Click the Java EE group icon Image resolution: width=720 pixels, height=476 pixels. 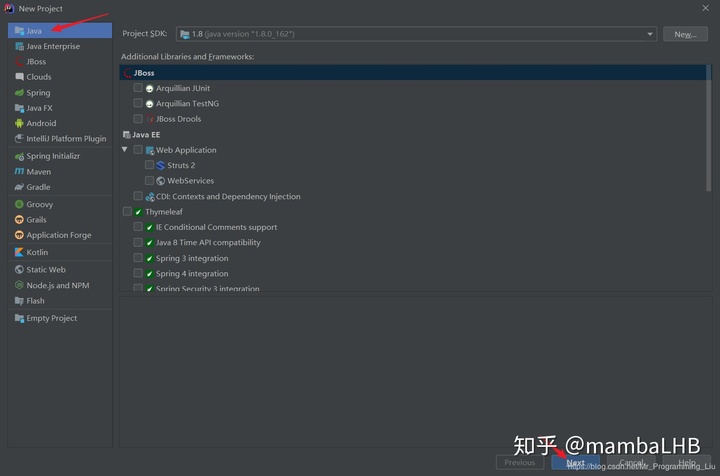click(x=127, y=134)
